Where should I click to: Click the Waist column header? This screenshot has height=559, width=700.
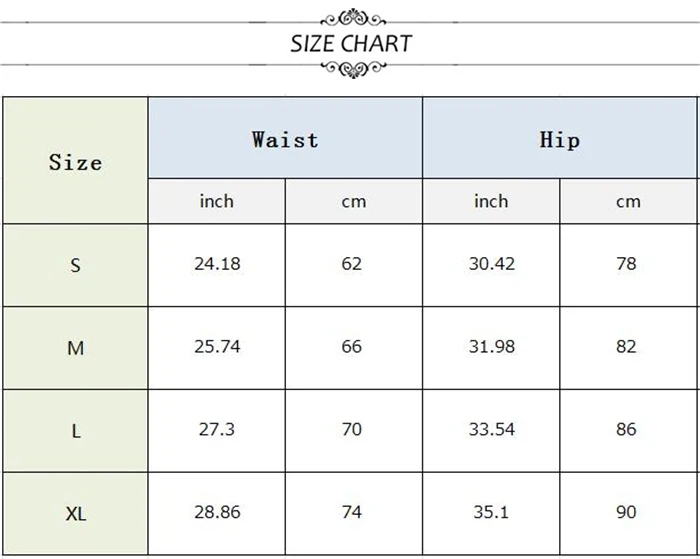[x=285, y=138]
